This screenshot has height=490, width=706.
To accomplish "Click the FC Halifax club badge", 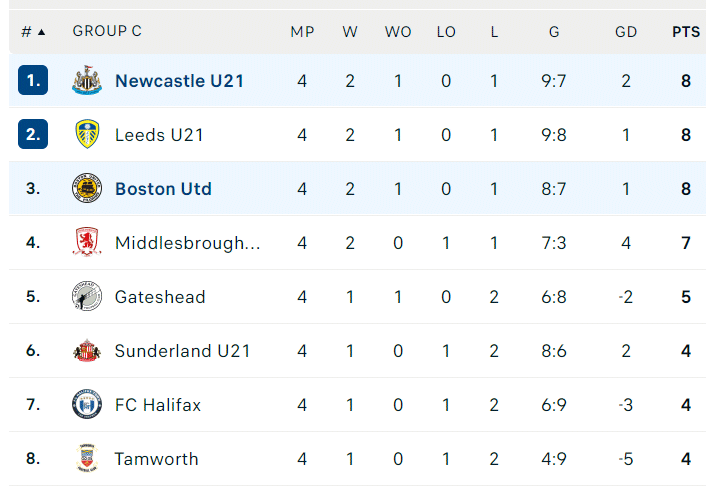I will click(87, 404).
